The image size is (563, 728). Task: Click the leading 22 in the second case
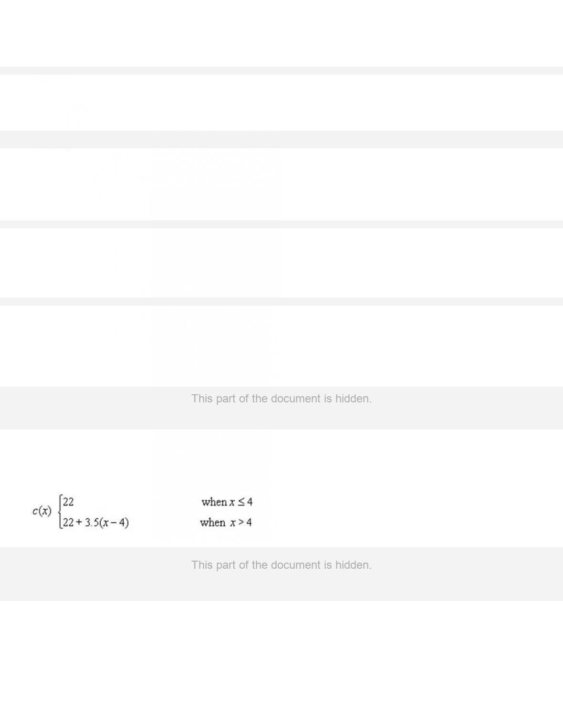68,523
